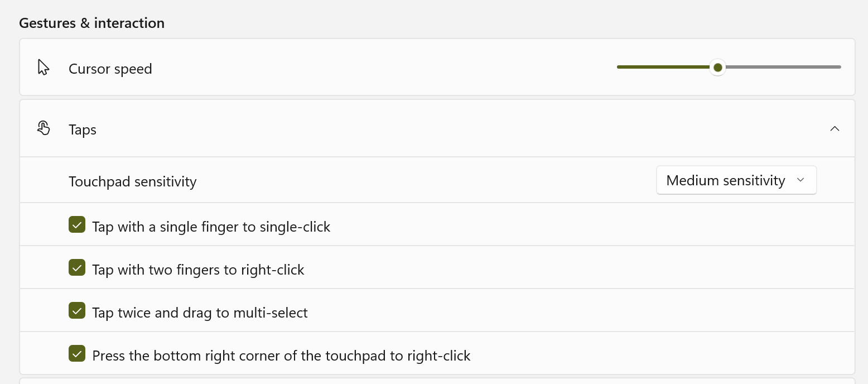Turn off the bottom right corner right-click checkbox
868x384 pixels.
point(77,354)
